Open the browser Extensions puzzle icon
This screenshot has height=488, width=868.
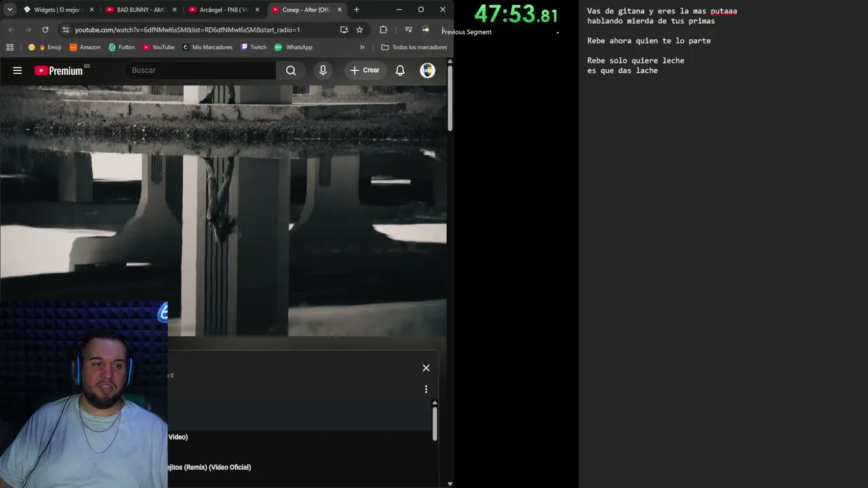coord(383,30)
